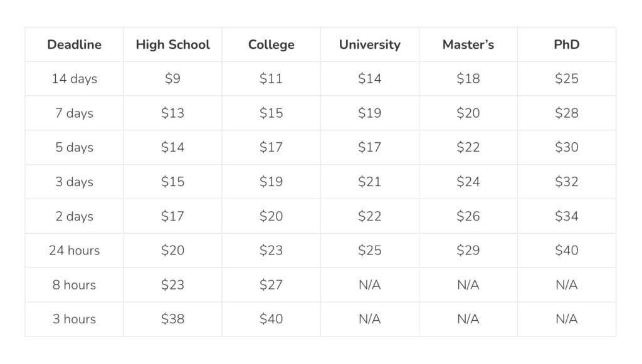This screenshot has height=364, width=642.
Task: Click the 5 days College $17 cell
Action: click(271, 147)
